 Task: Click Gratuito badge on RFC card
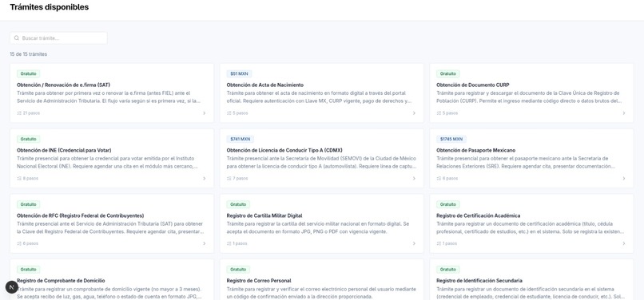28,204
